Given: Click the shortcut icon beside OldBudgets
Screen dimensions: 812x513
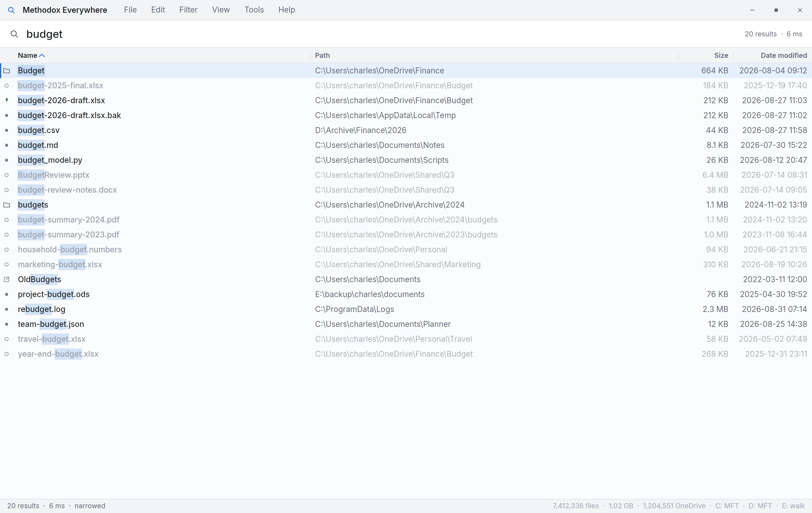Looking at the screenshot, I should [7, 279].
